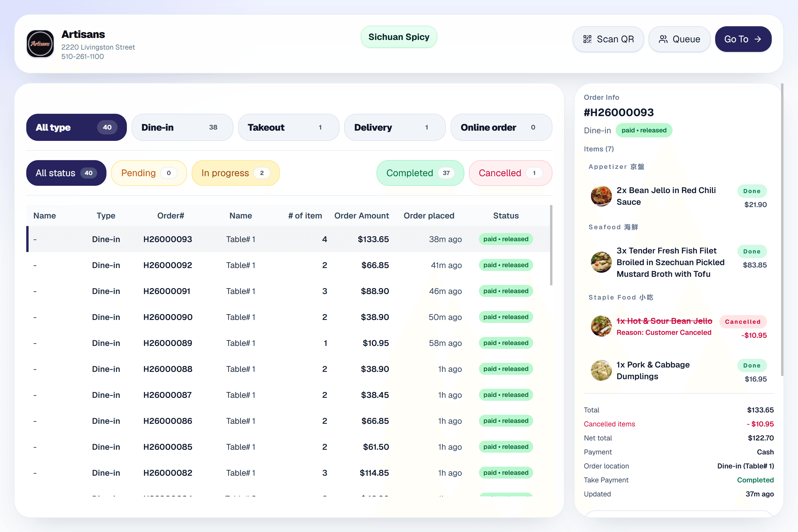Viewport: 798px width, 532px height.
Task: Click the 2220 Livingston Street address
Action: (x=98, y=47)
